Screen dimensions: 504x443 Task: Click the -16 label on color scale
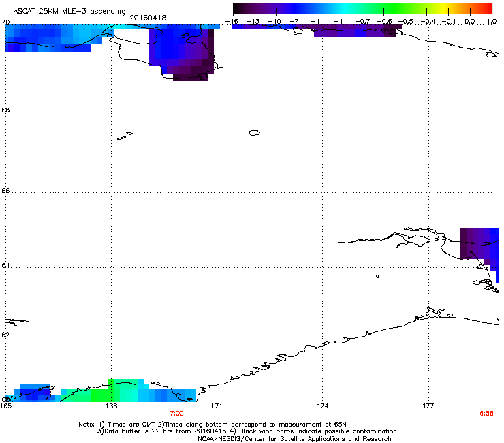tap(232, 22)
